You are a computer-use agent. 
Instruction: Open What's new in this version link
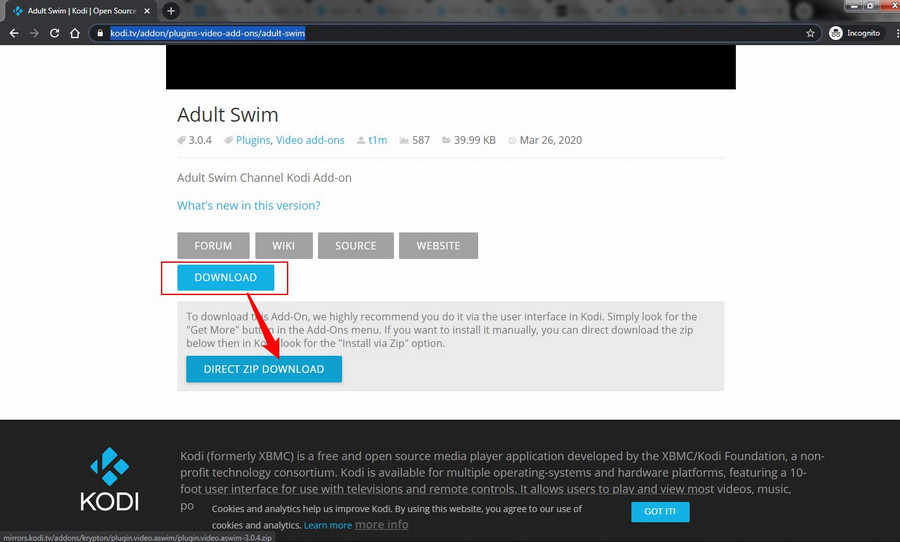pyautogui.click(x=249, y=206)
